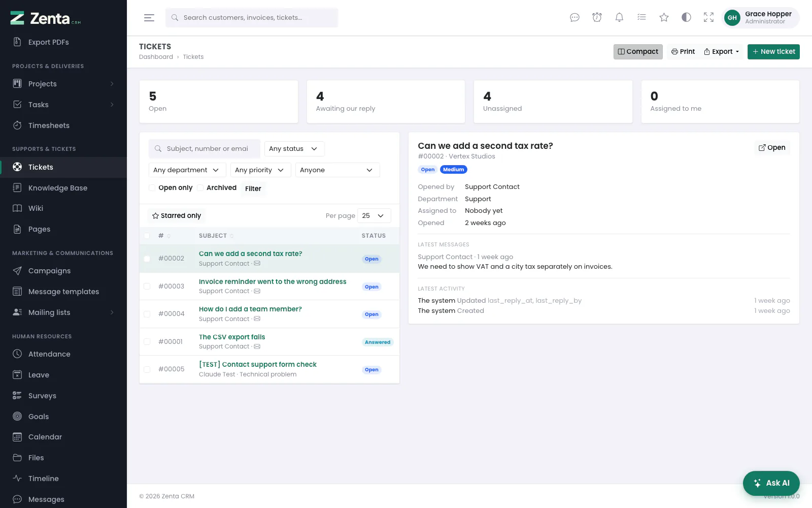Collapse sidebar with the hamburger icon
This screenshot has width=812, height=508.
[x=149, y=18]
